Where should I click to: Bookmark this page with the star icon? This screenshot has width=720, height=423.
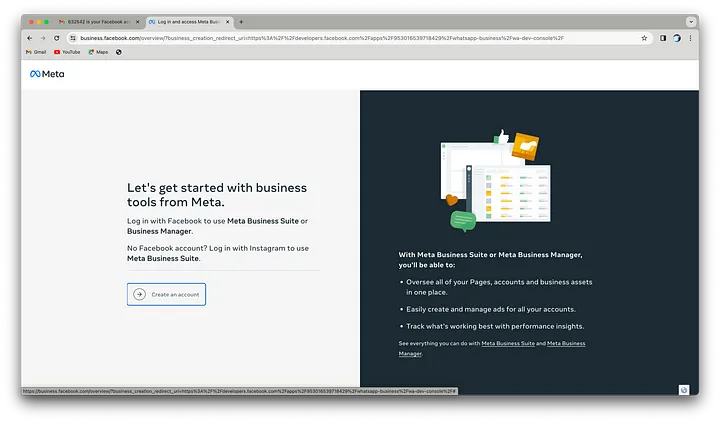coord(644,38)
